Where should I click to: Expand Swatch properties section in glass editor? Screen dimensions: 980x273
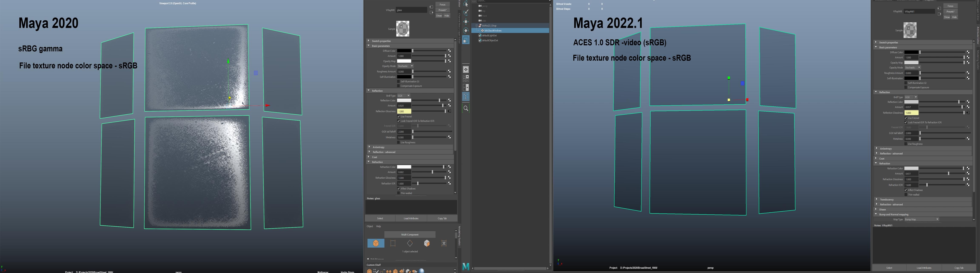click(x=410, y=41)
